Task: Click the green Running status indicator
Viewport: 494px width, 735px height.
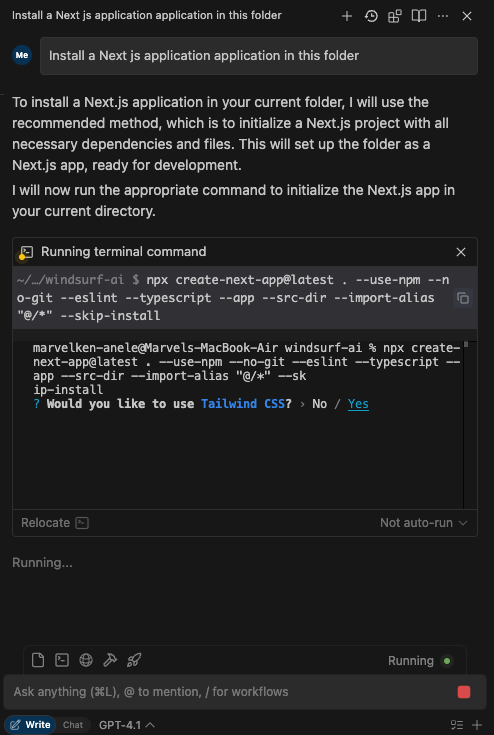Action: (x=447, y=660)
